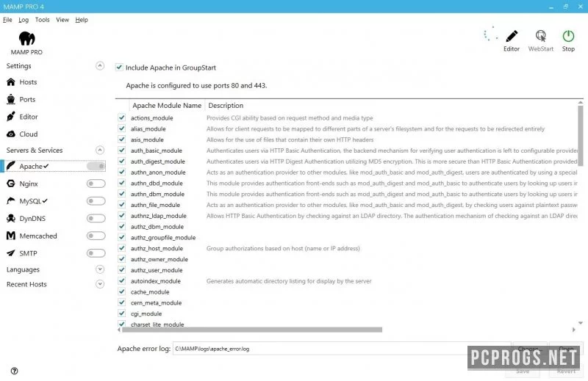The image size is (588, 381).
Task: Open the View menu
Action: [x=62, y=20]
